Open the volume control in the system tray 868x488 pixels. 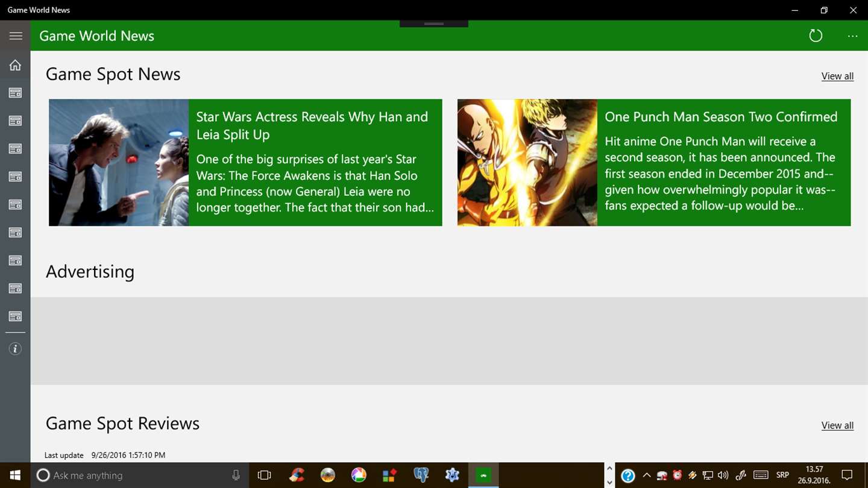tap(723, 475)
